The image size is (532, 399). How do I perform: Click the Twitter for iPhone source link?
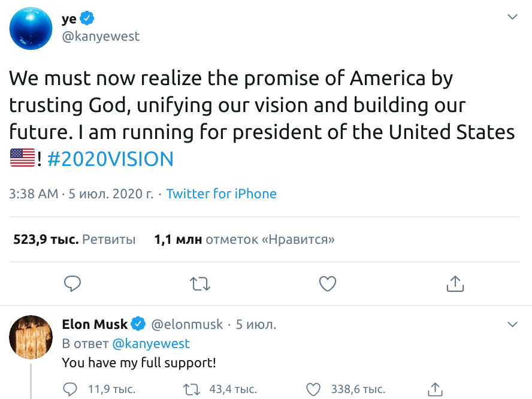pos(221,194)
